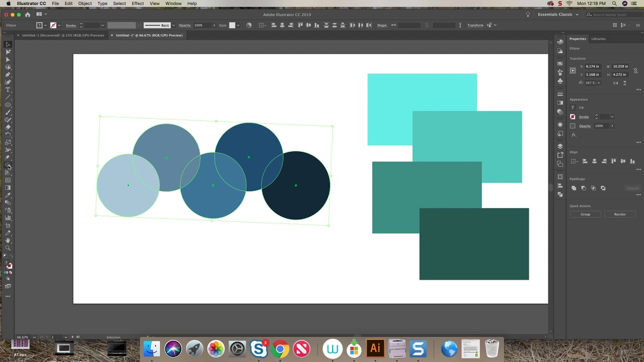Image resolution: width=644 pixels, height=362 pixels.
Task: Open the Essentials Classic workspace dropdown
Action: [x=558, y=15]
